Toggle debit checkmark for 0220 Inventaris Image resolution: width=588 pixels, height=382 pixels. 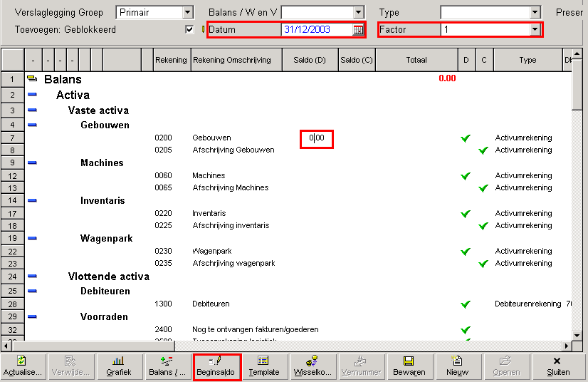[466, 214]
